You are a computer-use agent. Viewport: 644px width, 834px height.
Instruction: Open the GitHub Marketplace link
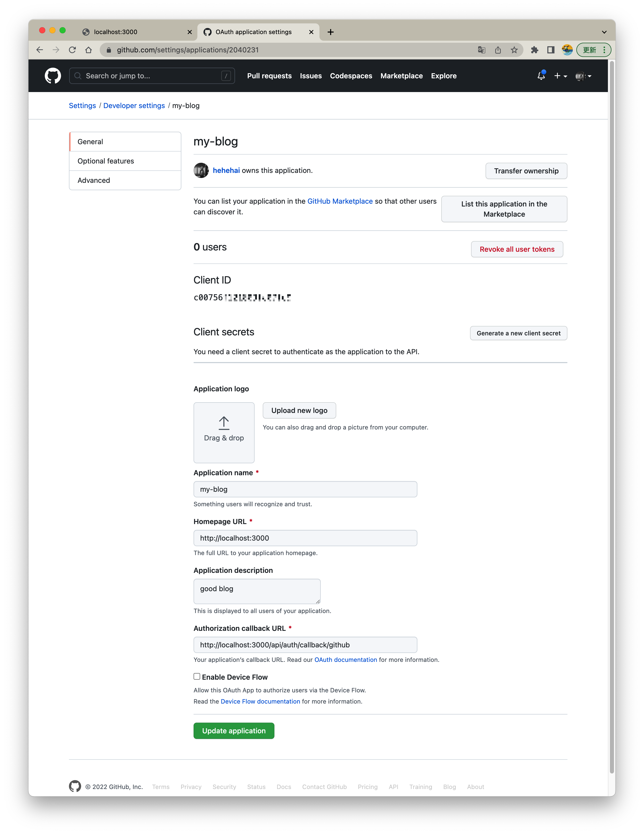point(340,201)
